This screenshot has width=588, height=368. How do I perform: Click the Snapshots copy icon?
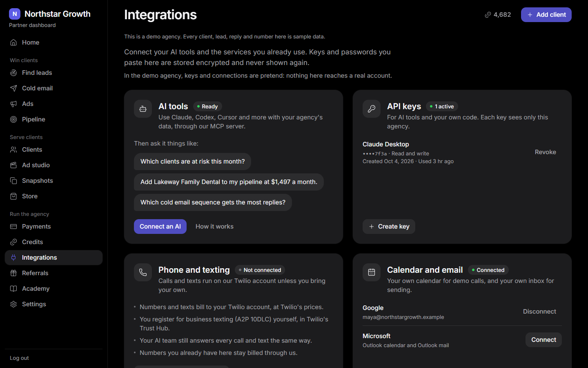[13, 181]
